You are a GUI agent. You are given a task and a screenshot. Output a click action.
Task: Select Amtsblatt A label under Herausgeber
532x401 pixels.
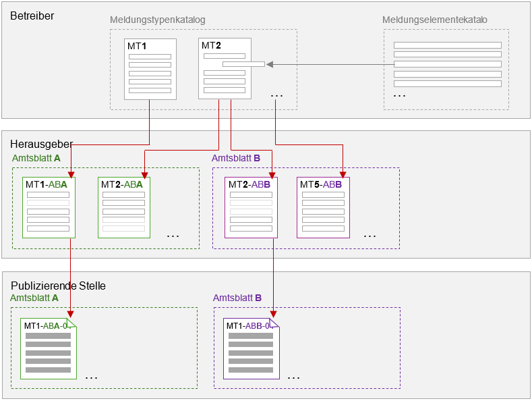point(36,158)
